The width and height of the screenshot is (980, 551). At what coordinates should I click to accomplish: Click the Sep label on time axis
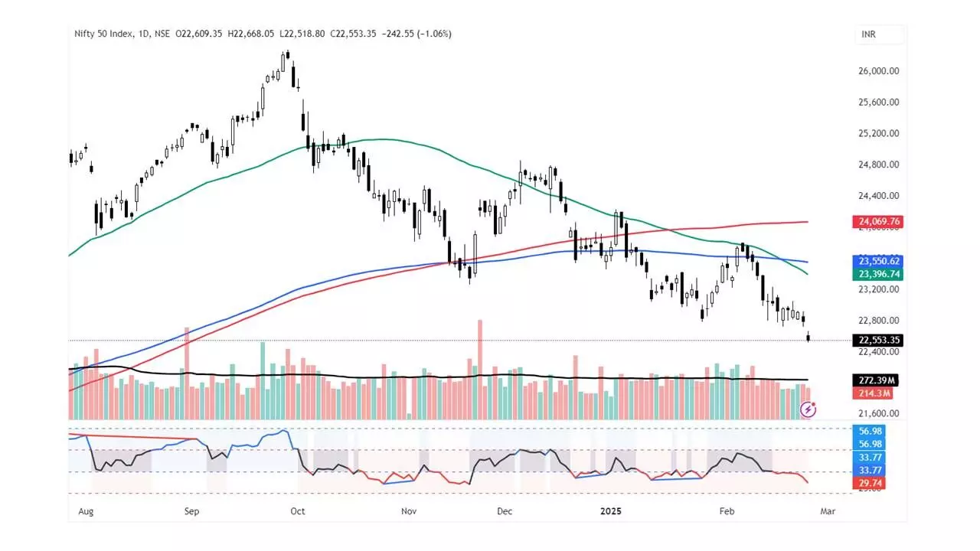[191, 510]
